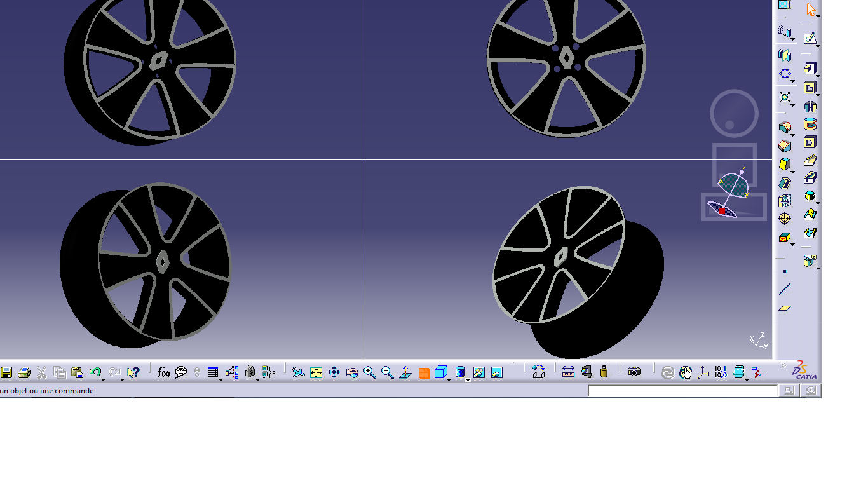Create a Plane with the yellow plane icon
This screenshot has width=868, height=488.
pyautogui.click(x=785, y=308)
